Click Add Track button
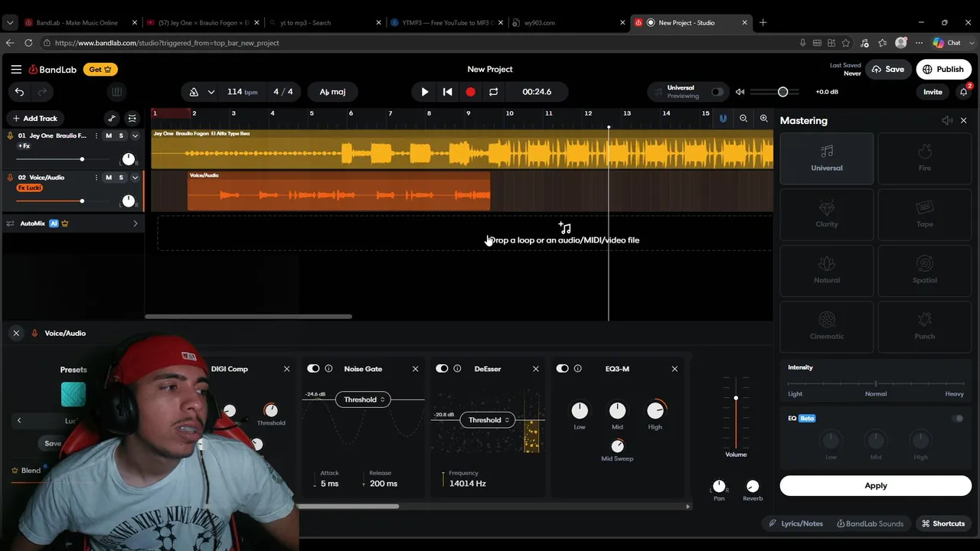Image resolution: width=980 pixels, height=551 pixels. click(35, 119)
